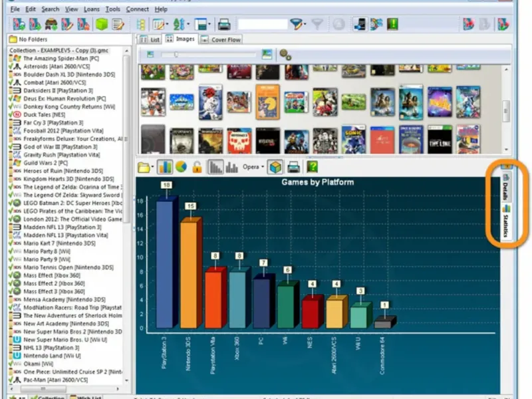This screenshot has height=399, width=532.
Task: Click the mobile device sync icon
Action: tap(360, 24)
